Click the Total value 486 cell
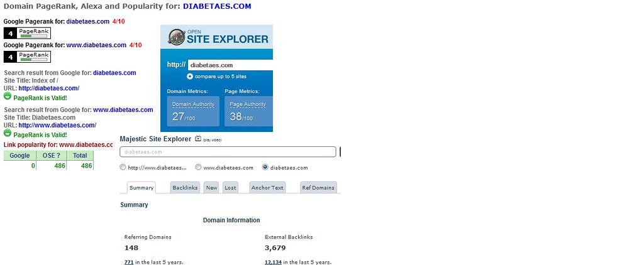The width and height of the screenshot is (644, 265). click(80, 166)
